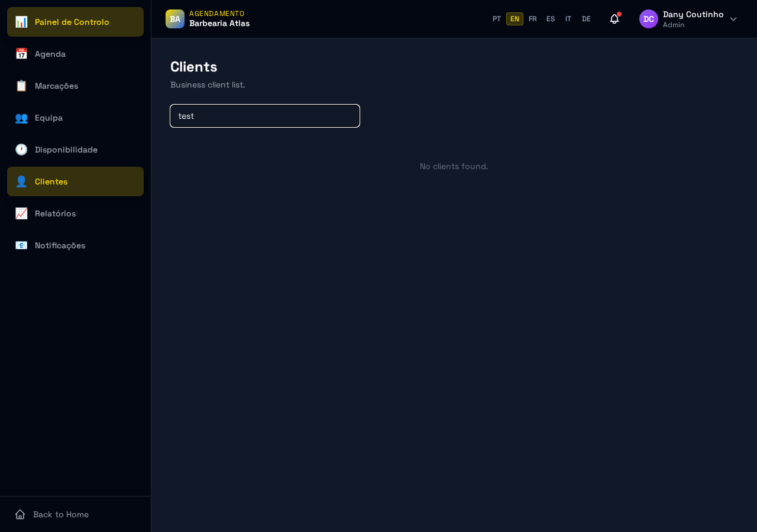This screenshot has height=532, width=757.
Task: Open the Relatórios chart icon
Action: pos(21,213)
